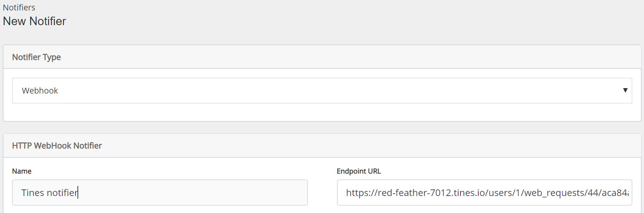Click the word 'WebHook' in section heading
The image size is (644, 213).
coord(53,146)
